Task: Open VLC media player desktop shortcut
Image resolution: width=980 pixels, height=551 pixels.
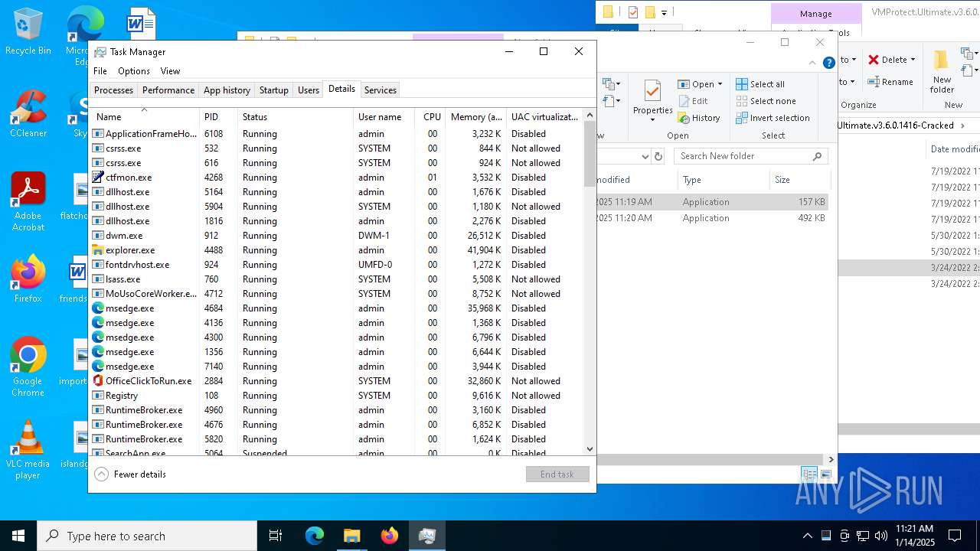Action: pos(28,450)
